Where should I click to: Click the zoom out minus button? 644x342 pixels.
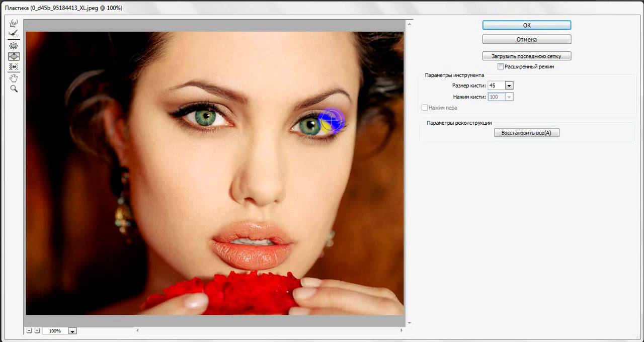29,330
